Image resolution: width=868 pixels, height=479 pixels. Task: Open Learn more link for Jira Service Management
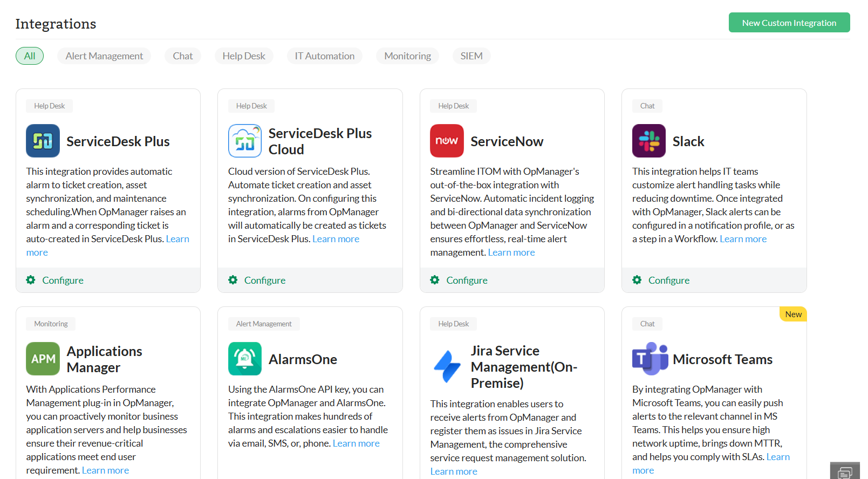[454, 471]
